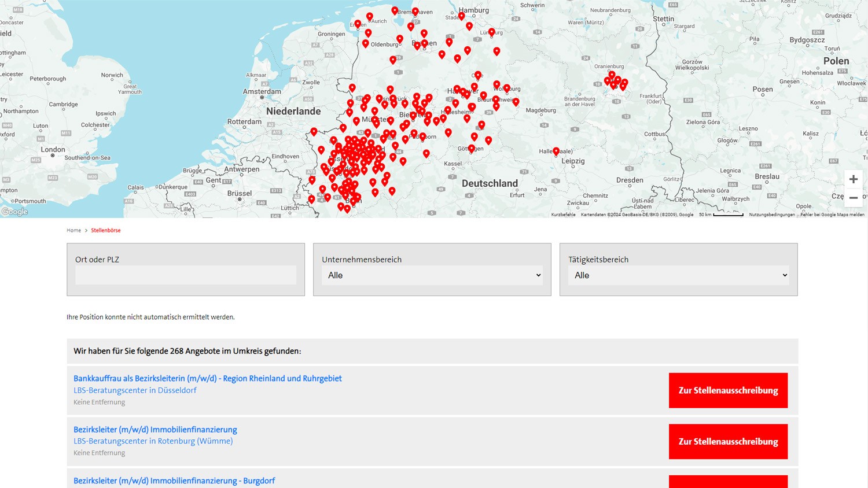Click the Google logo on the map
The image size is (868, 488).
[14, 212]
